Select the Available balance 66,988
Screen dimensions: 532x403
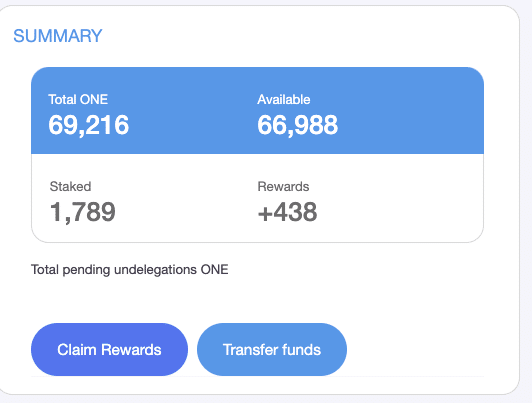pos(298,125)
